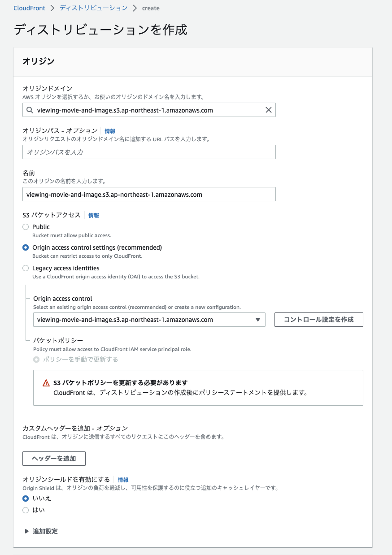Enable Origin Shield by selecting はい
This screenshot has width=392, height=555.
pyautogui.click(x=26, y=510)
